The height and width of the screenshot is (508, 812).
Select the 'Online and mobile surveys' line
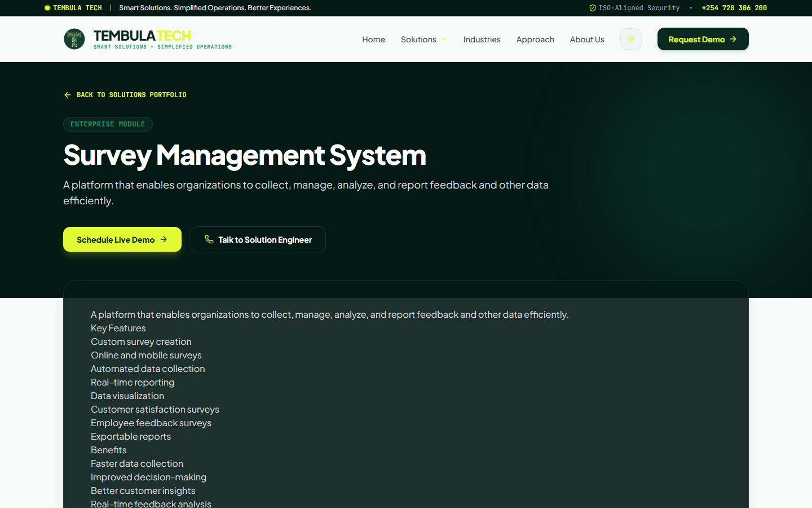[146, 355]
